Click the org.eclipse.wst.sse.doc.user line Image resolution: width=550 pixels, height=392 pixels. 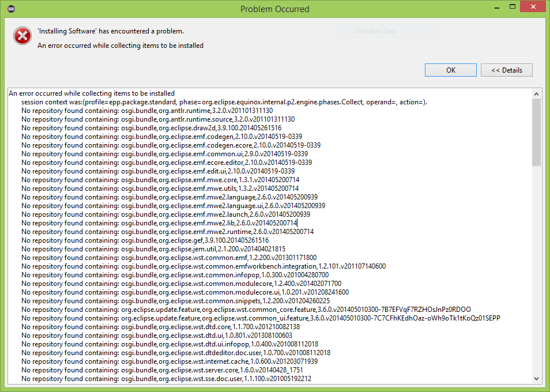[166, 379]
